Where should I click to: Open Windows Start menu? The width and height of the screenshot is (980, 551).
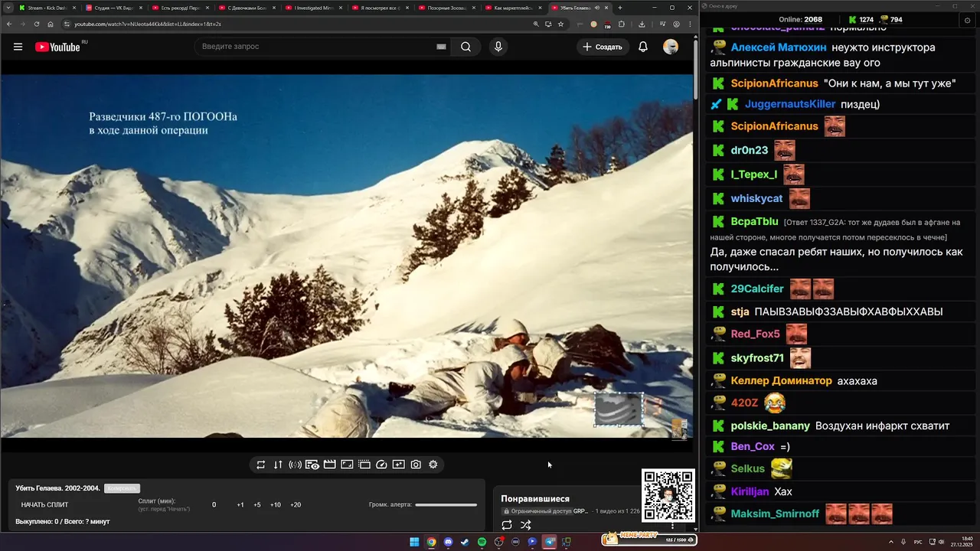(x=414, y=542)
